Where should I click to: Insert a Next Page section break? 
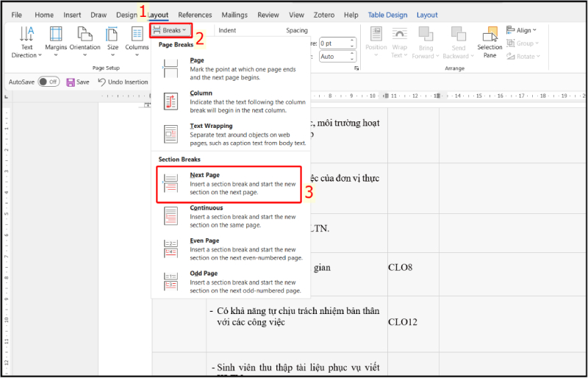point(228,184)
